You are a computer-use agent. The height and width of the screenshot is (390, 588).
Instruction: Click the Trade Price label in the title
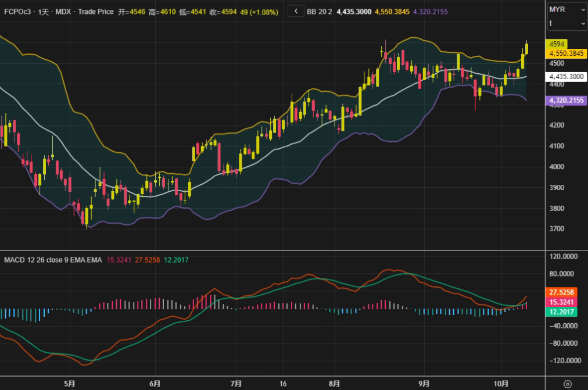click(95, 11)
